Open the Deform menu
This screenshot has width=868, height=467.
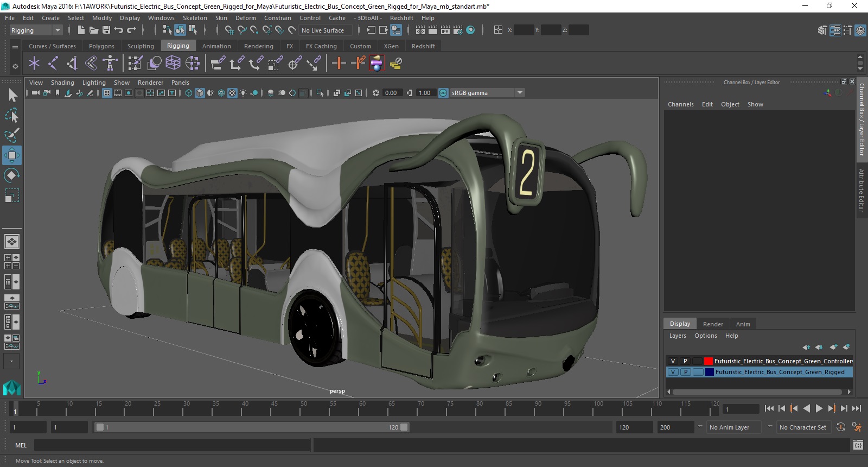[245, 18]
